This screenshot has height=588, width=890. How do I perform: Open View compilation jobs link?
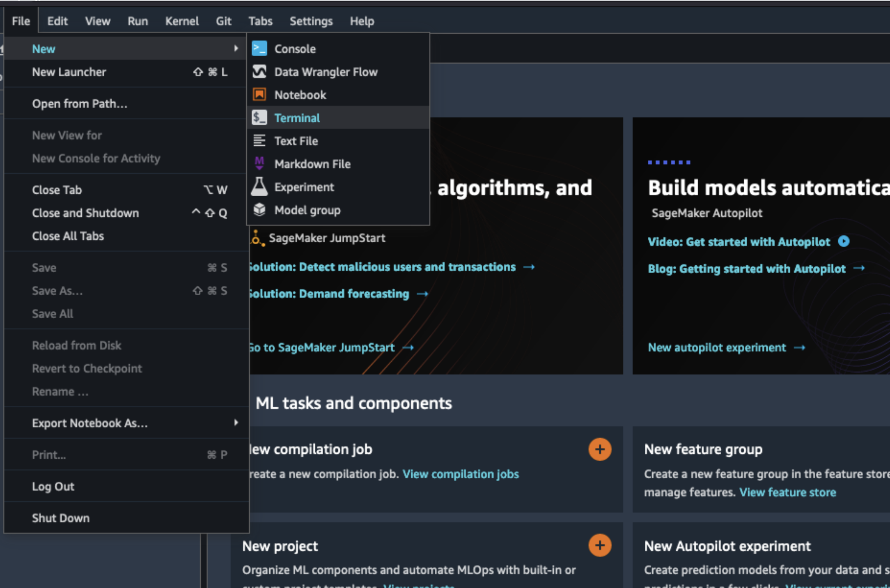pyautogui.click(x=461, y=474)
